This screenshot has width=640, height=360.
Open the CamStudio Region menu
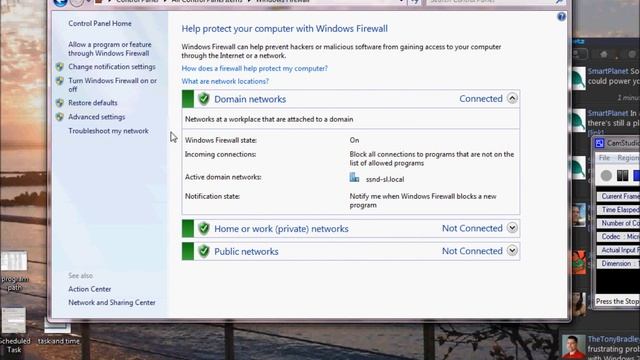point(628,158)
